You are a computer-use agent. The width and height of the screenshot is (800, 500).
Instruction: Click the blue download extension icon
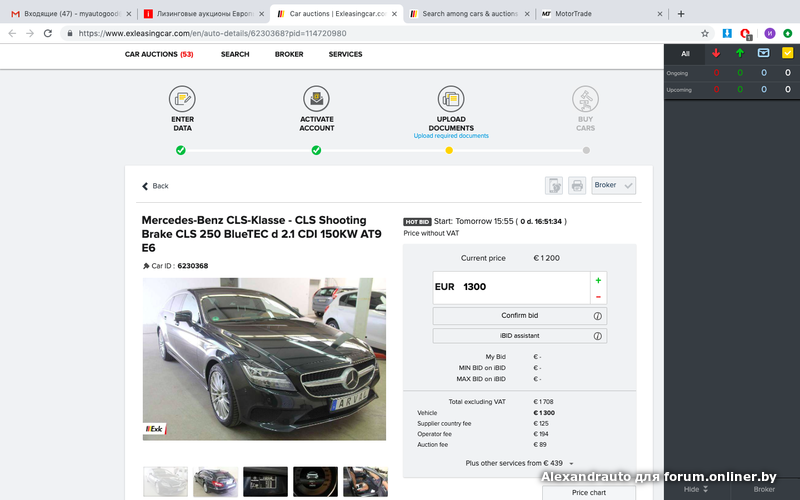727,33
